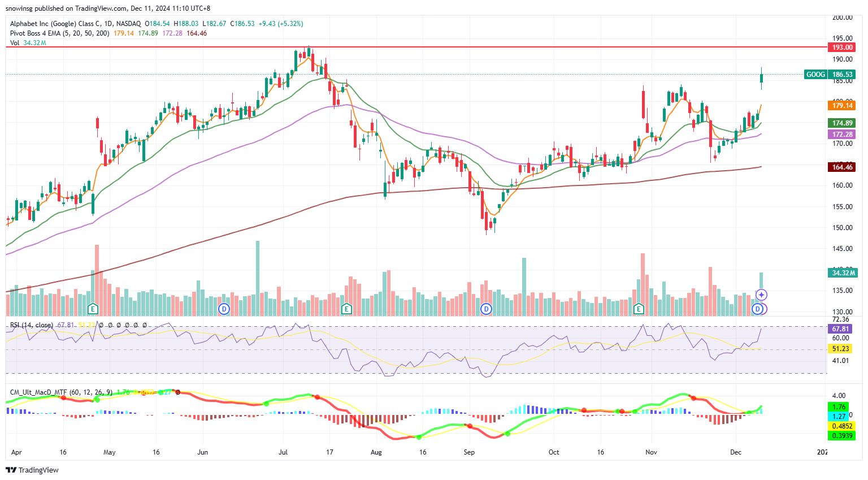
Task: Select the green 174.89 EMA scale label
Action: coord(843,123)
